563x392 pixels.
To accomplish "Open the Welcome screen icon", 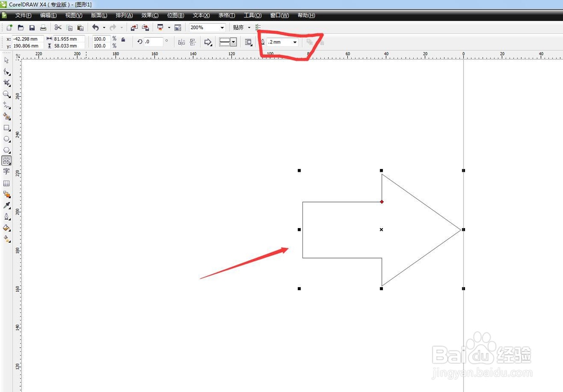I will (178, 28).
